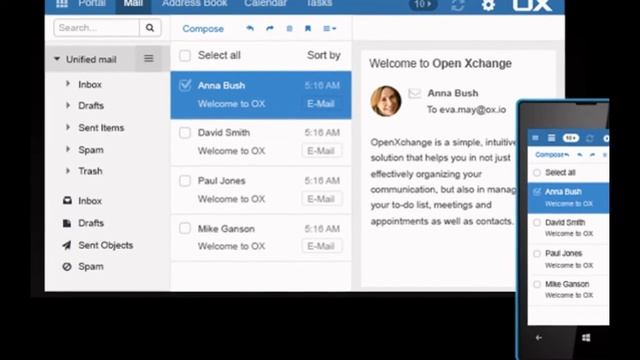This screenshot has height=360, width=640.
Task: Click the OX logo
Action: pyautogui.click(x=532, y=4)
